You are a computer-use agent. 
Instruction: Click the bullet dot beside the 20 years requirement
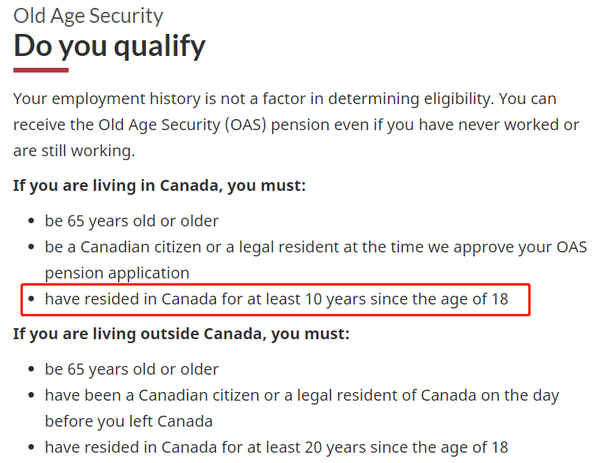[32, 447]
